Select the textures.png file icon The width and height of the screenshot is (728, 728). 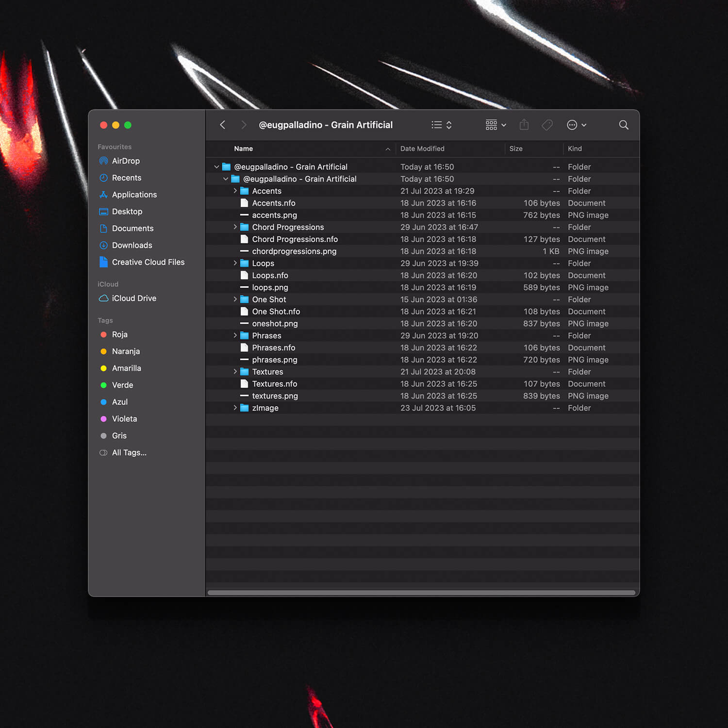pyautogui.click(x=245, y=396)
